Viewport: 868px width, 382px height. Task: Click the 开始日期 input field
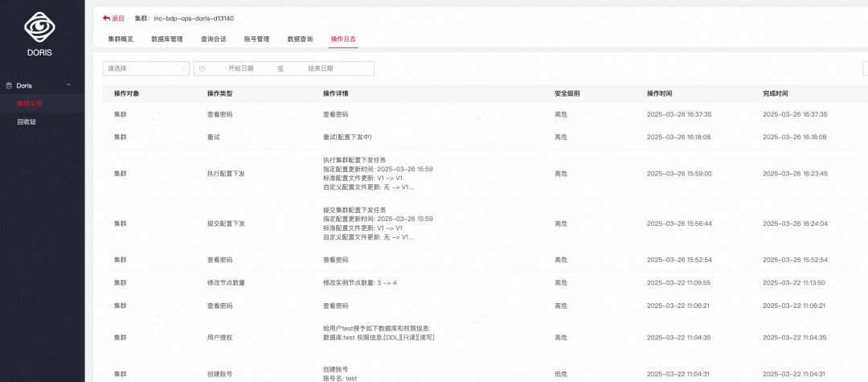click(x=241, y=68)
